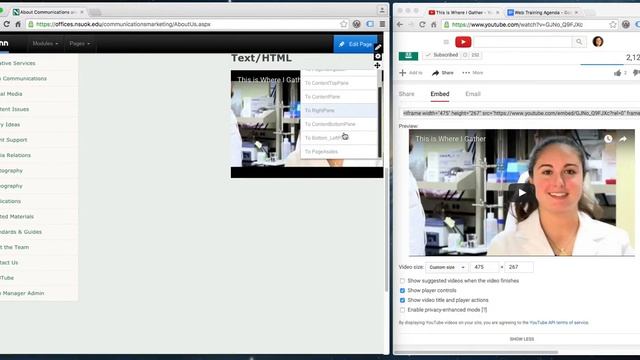Open the YouTube account avatar
The width and height of the screenshot is (640, 360).
pyautogui.click(x=598, y=42)
